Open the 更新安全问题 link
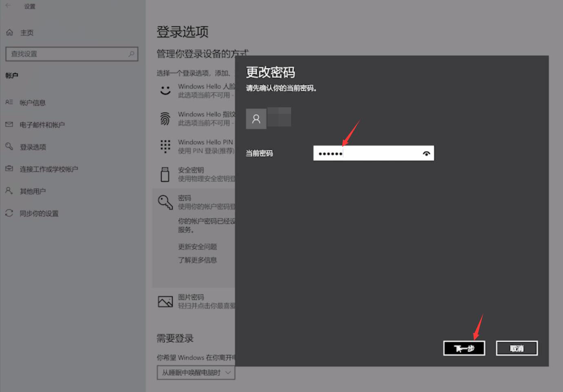The width and height of the screenshot is (563, 392). (197, 247)
